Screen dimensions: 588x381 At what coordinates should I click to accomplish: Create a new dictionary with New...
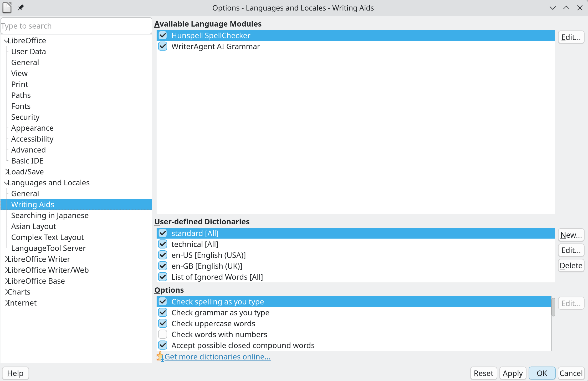571,235
